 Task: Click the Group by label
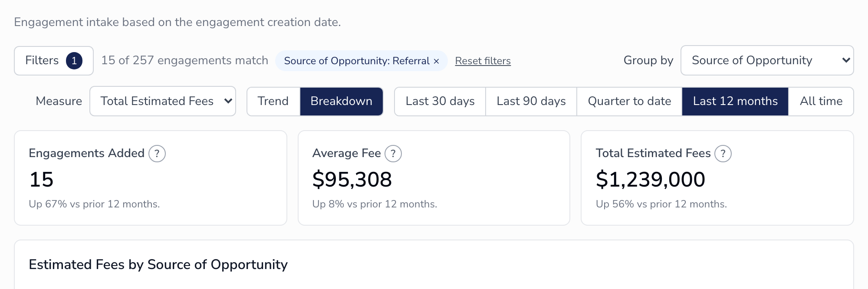click(x=648, y=60)
